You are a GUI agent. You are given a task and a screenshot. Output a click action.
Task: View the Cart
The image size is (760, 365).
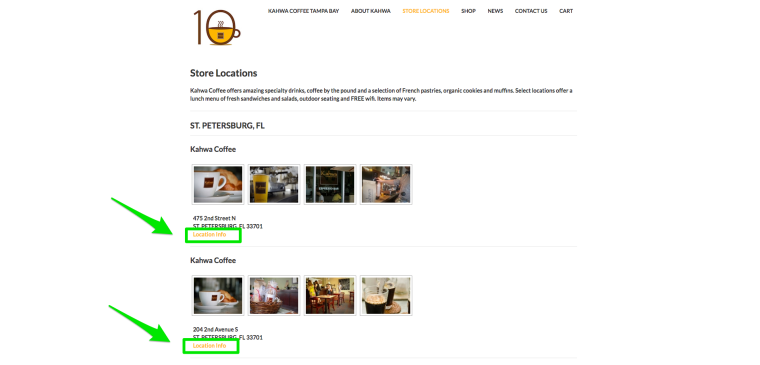(x=566, y=11)
